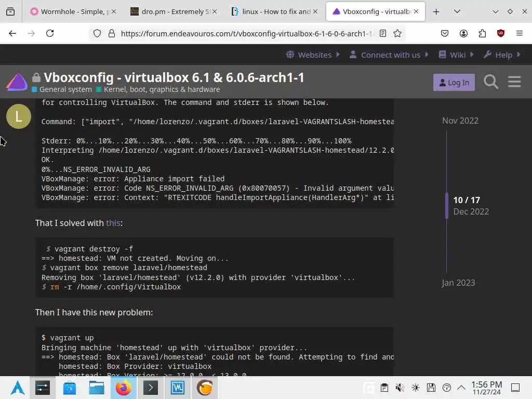Toggle muted volume tray icon
Screen dimensions: 532x399
coord(400,388)
